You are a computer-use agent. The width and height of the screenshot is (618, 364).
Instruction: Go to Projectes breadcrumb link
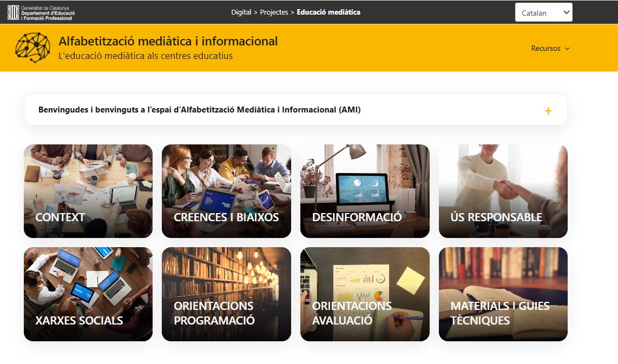274,12
